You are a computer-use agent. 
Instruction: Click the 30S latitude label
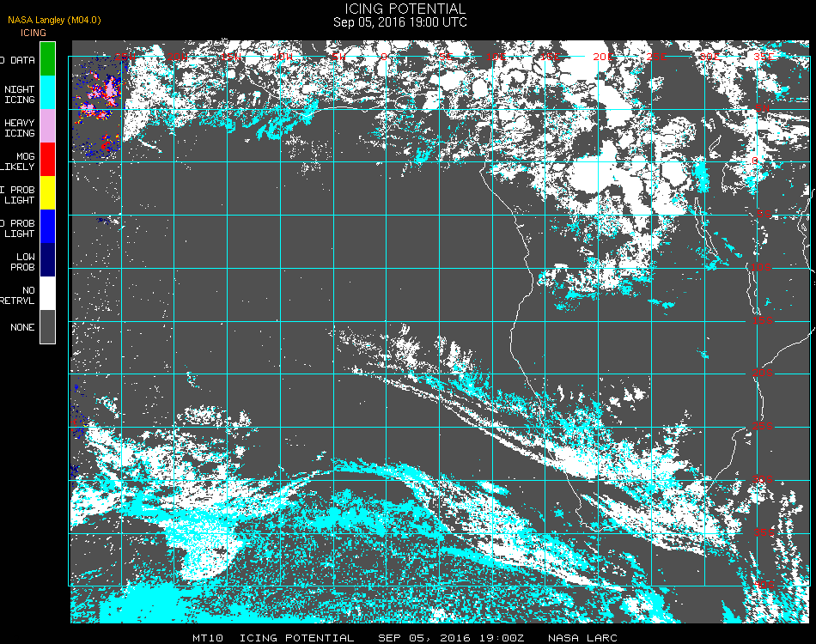(763, 479)
